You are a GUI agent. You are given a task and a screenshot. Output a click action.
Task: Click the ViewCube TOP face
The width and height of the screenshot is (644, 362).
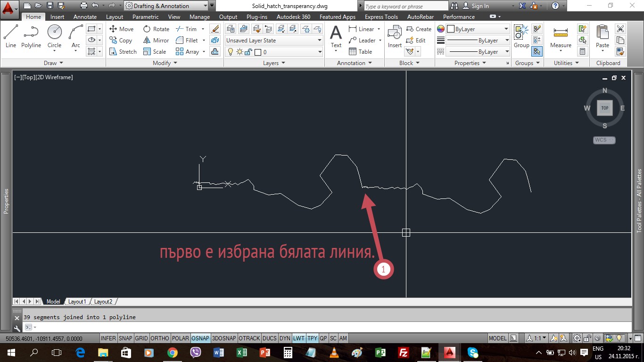tap(604, 108)
